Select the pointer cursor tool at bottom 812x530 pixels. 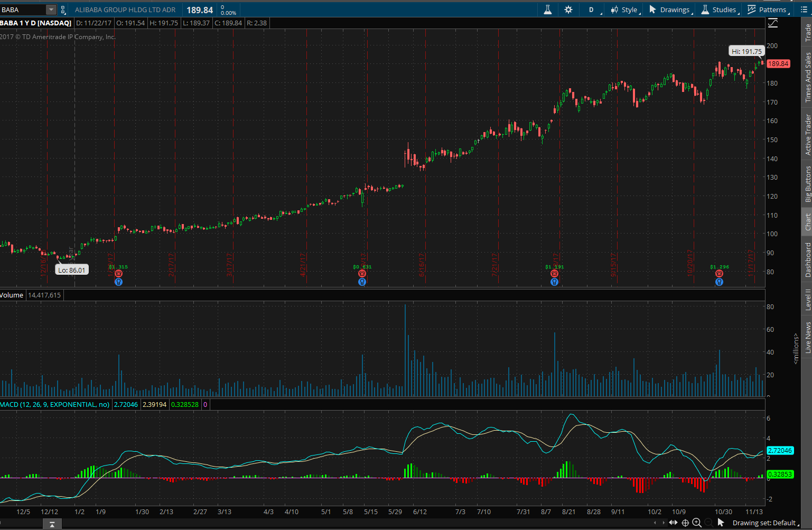coord(721,523)
